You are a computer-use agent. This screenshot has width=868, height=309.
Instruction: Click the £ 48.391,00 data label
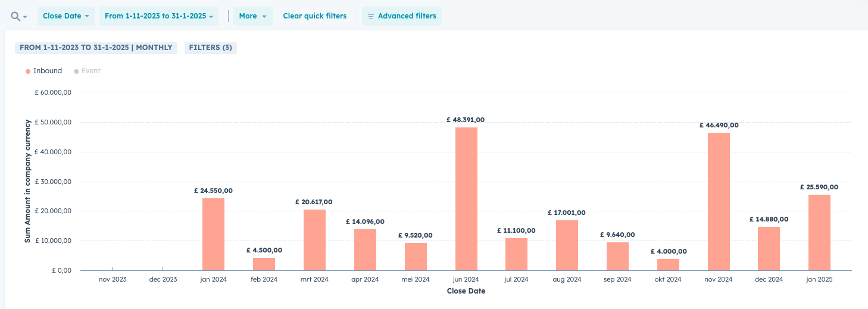tap(466, 120)
